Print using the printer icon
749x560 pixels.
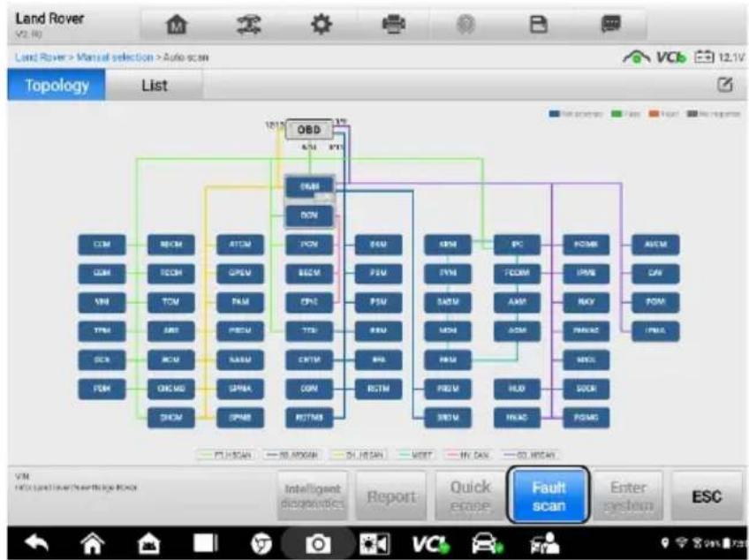point(394,25)
